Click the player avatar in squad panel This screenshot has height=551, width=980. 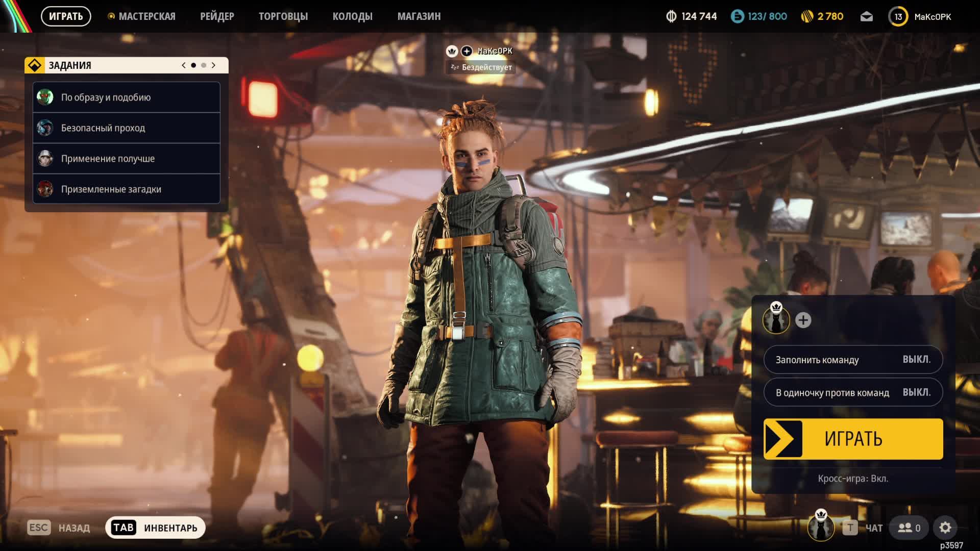pyautogui.click(x=776, y=321)
